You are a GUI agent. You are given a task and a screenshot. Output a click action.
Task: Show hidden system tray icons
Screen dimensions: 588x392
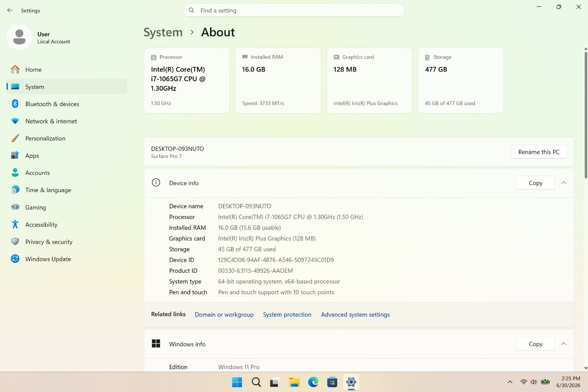pyautogui.click(x=510, y=382)
